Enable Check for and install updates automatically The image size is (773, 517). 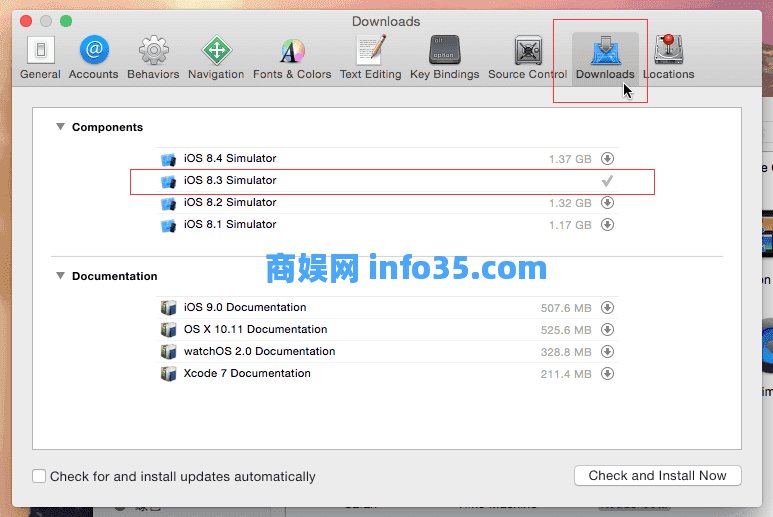pos(39,476)
